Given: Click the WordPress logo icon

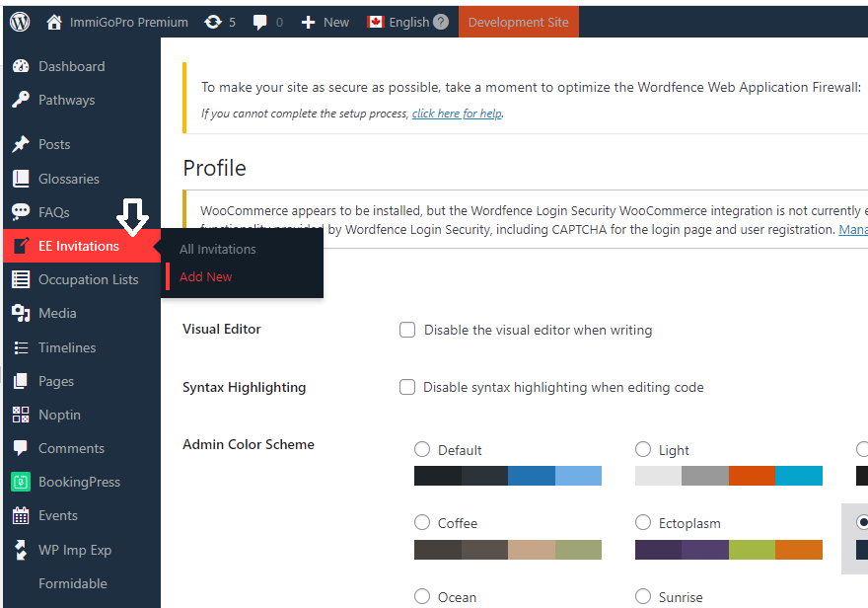Looking at the screenshot, I should (x=20, y=22).
